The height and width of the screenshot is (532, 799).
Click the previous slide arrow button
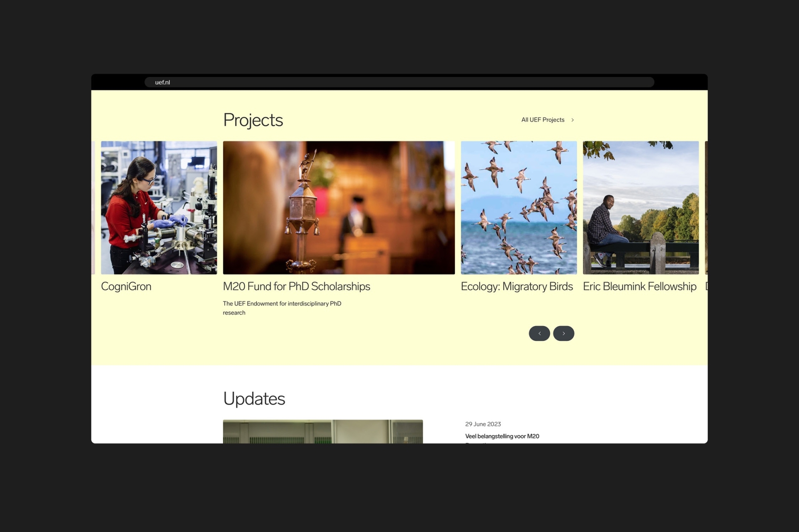point(539,333)
